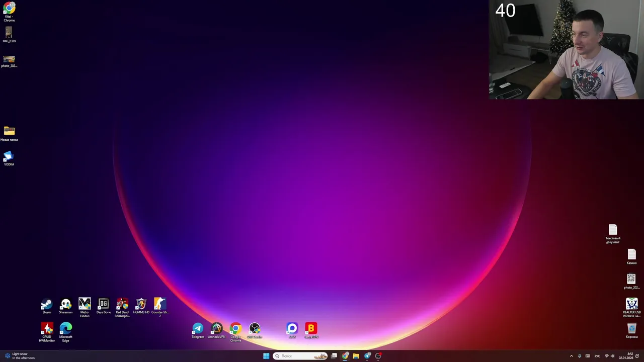Select the Корзина recycle bin icon
The height and width of the screenshot is (362, 644).
tap(632, 331)
